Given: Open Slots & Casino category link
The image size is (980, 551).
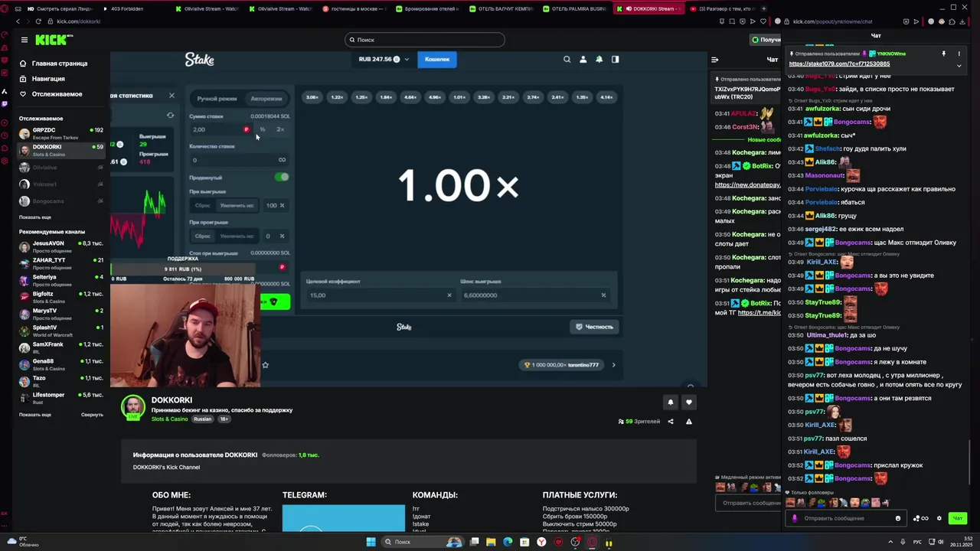Looking at the screenshot, I should click(x=169, y=419).
